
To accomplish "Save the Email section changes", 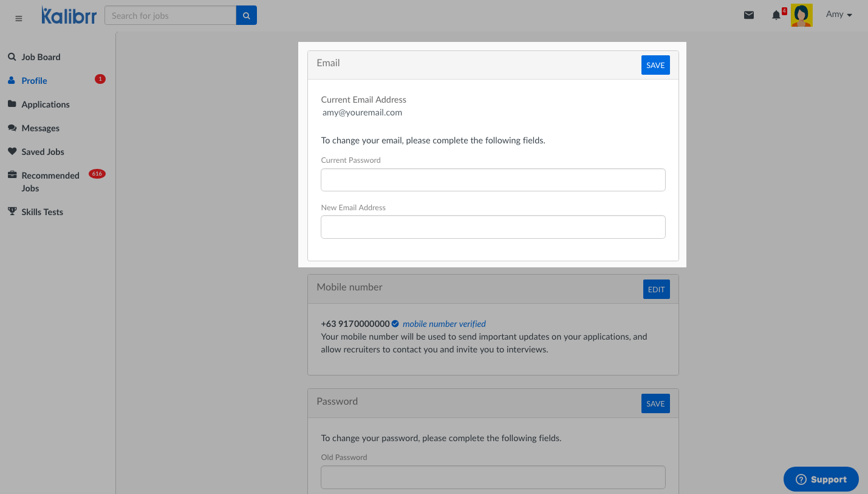I will (655, 65).
